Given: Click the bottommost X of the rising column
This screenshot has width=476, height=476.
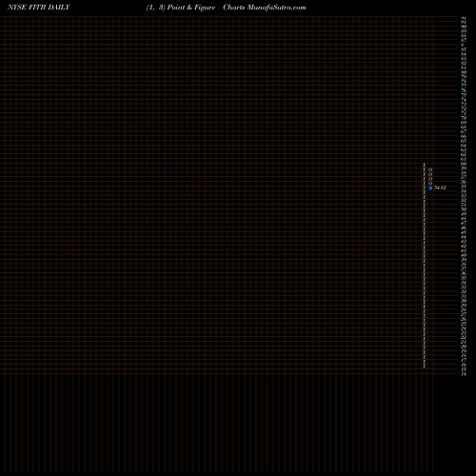Looking at the screenshot, I should click(x=425, y=367).
